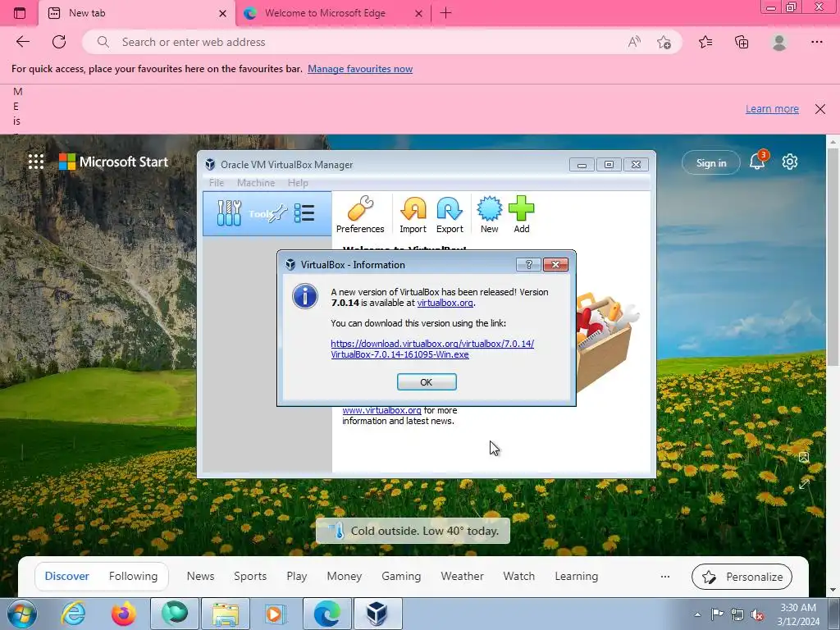The image size is (840, 630).
Task: Launch Firefox from the taskbar
Action: pos(123,614)
